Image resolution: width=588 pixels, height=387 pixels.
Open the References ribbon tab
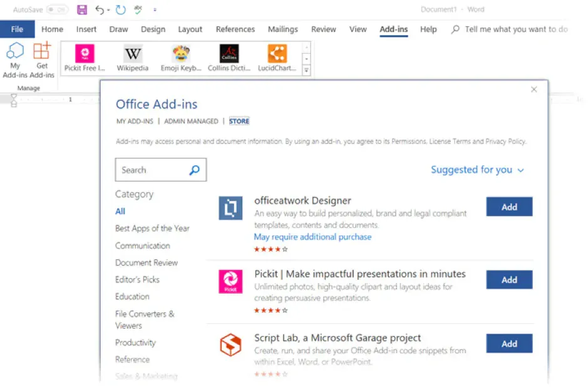(235, 29)
